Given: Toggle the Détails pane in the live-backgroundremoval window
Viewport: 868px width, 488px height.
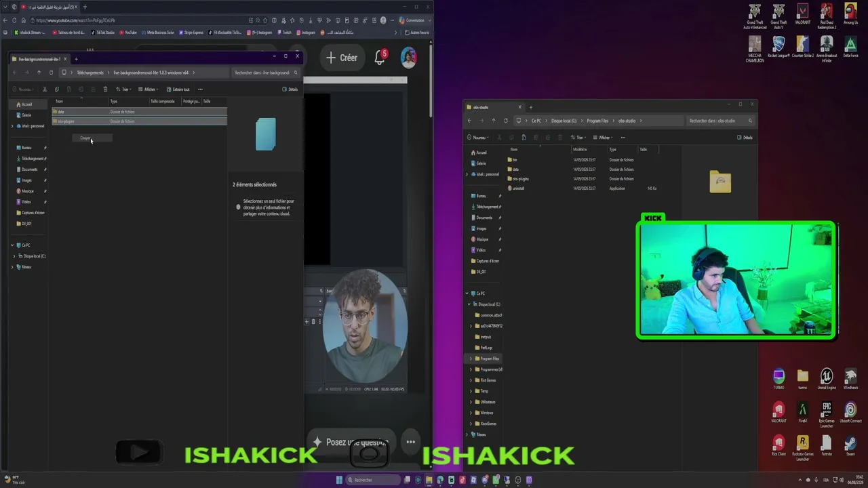Looking at the screenshot, I should coord(290,89).
